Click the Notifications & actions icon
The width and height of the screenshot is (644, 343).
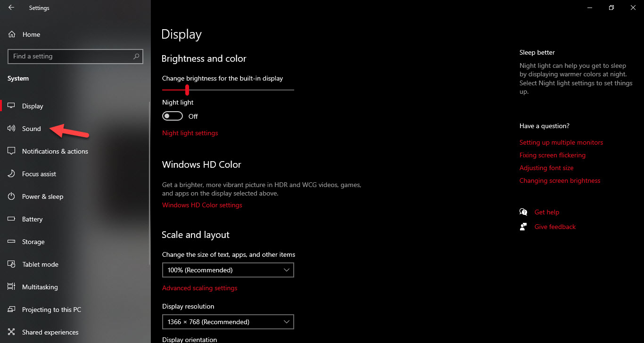click(x=12, y=151)
